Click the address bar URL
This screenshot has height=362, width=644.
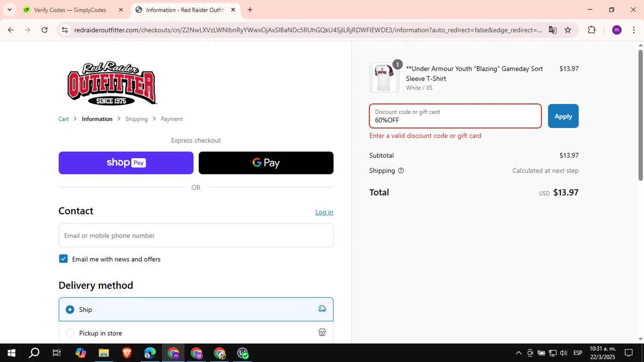coord(308,30)
